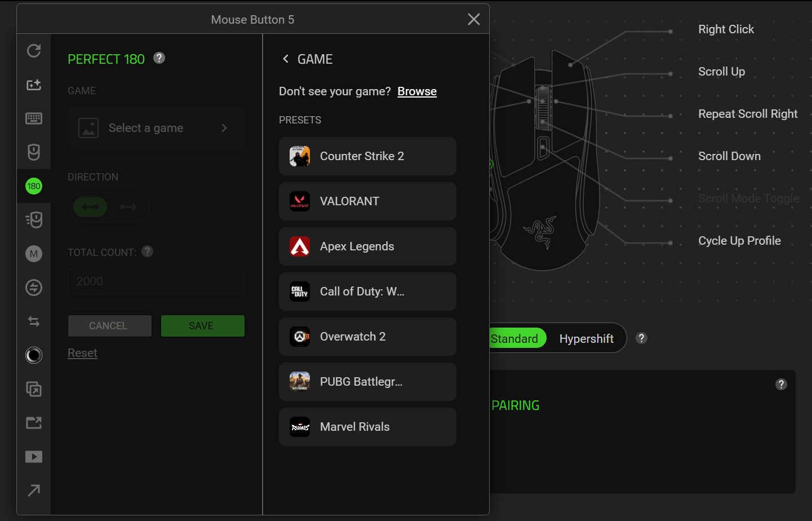
Task: Open the Sensitivity mouse sidebar icon
Action: [34, 220]
